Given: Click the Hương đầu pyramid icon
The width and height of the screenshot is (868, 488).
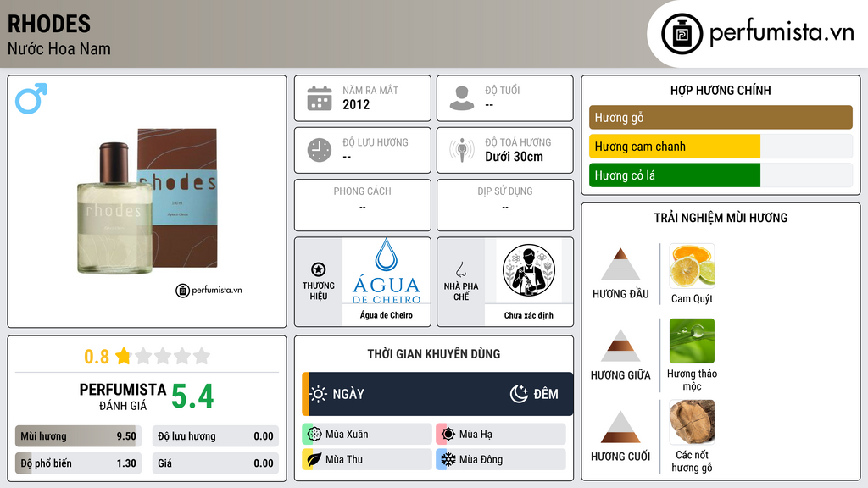Looking at the screenshot, I should tap(620, 264).
